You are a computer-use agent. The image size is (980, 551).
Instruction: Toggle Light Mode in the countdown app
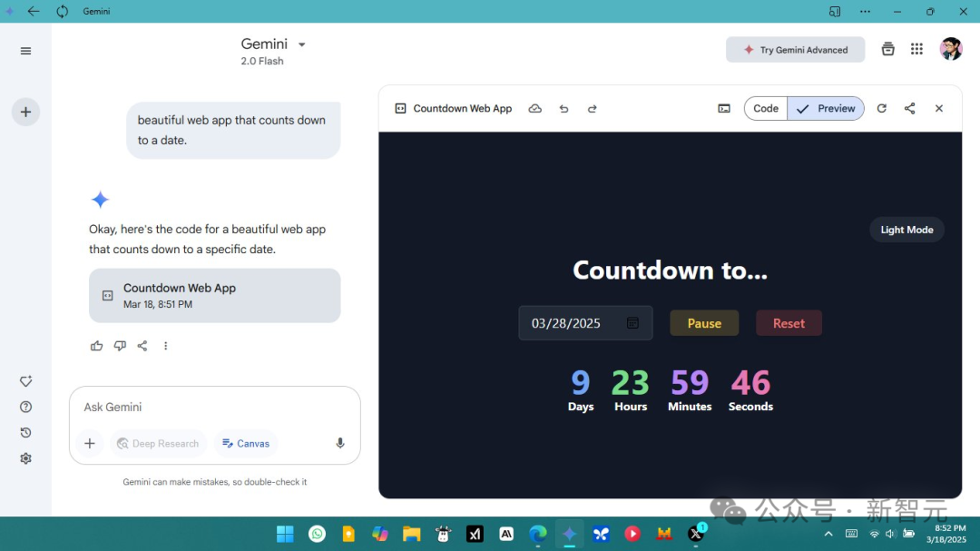[x=906, y=230]
